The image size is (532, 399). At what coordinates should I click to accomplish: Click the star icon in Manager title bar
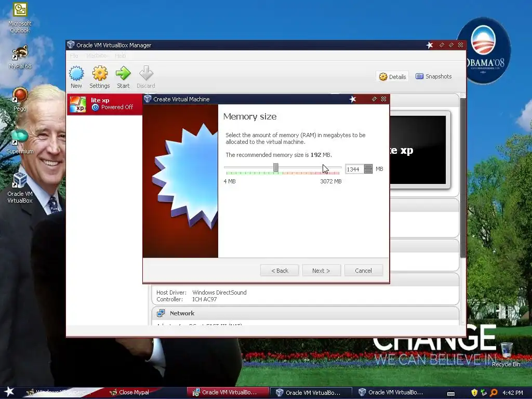point(430,45)
